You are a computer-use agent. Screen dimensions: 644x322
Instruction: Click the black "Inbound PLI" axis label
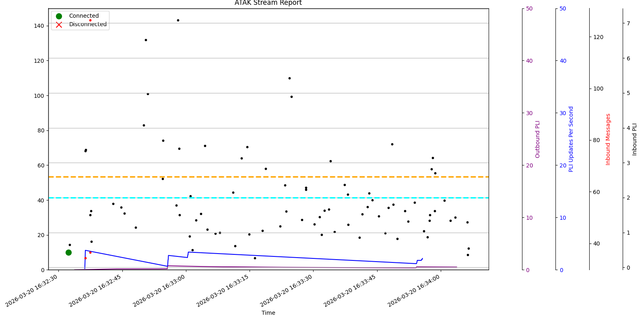[635, 139]
